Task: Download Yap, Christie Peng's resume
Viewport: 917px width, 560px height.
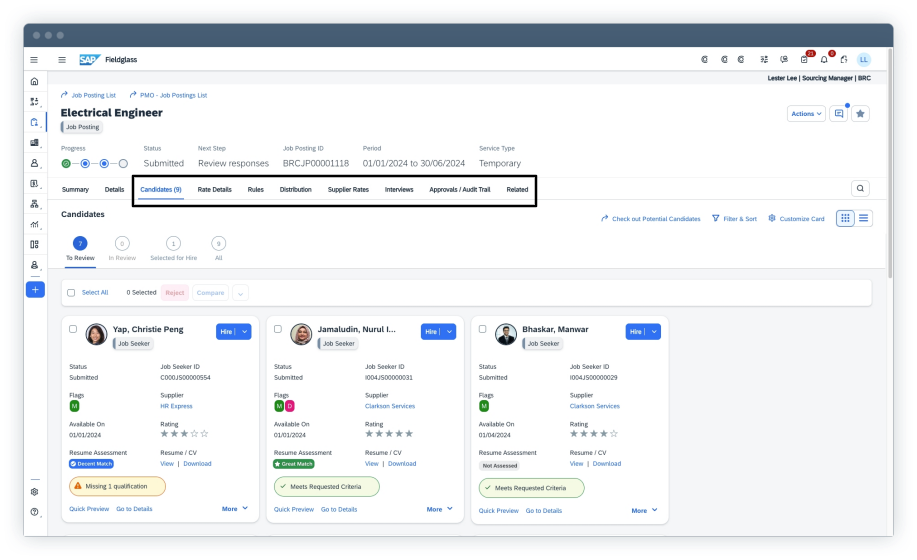Action: (197, 464)
